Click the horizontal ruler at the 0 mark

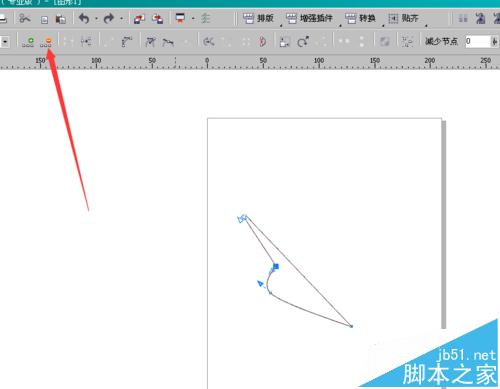pyautogui.click(x=207, y=62)
